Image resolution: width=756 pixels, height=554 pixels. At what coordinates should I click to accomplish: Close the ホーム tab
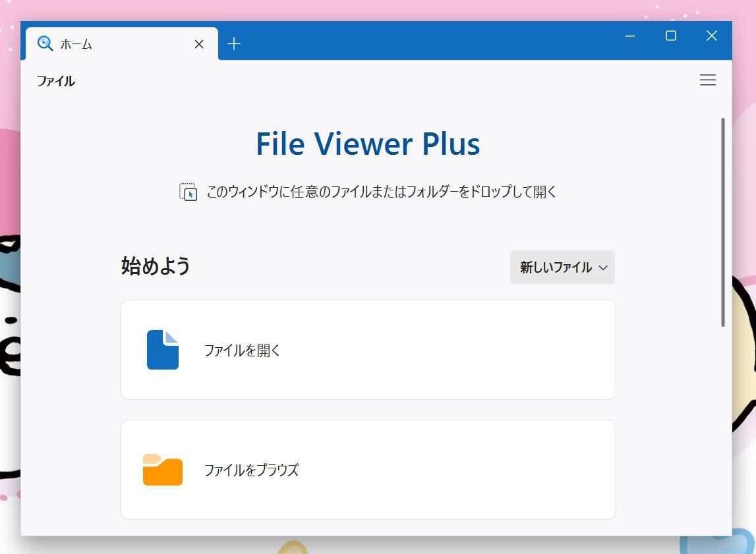click(x=198, y=44)
